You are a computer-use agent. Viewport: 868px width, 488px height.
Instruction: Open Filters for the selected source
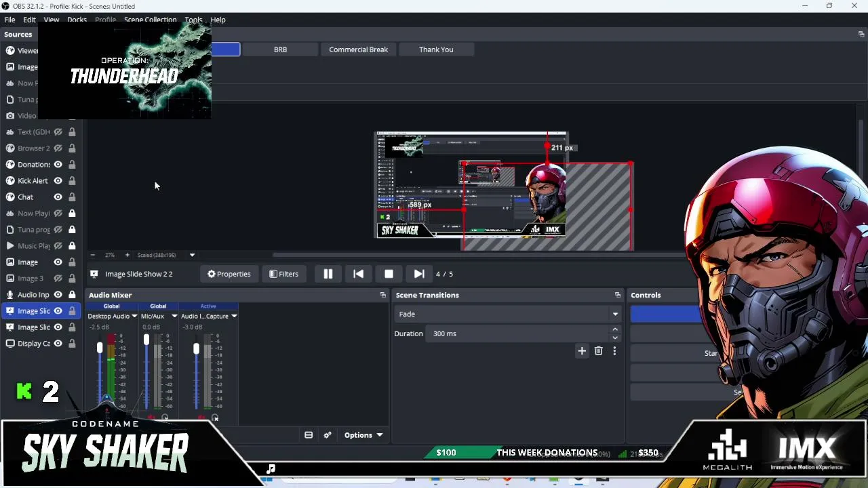pos(283,274)
